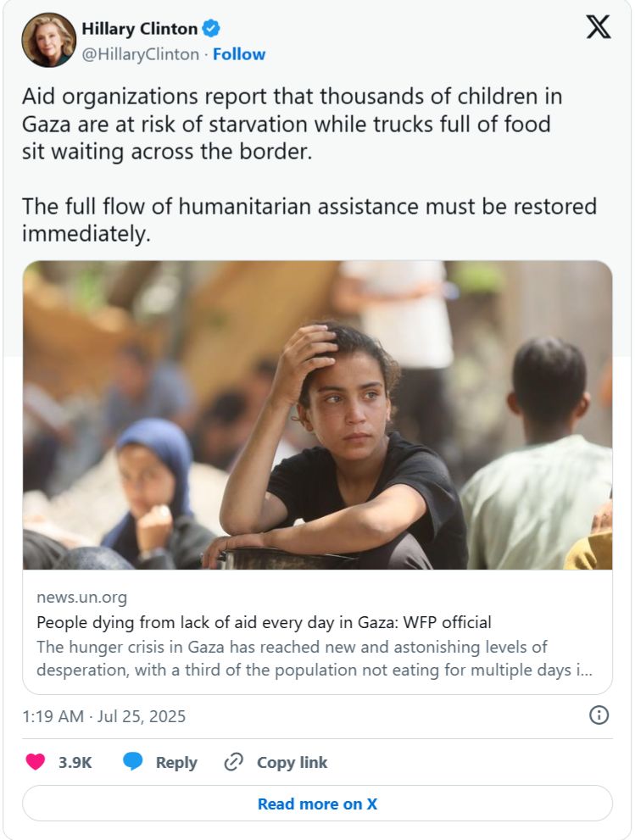
Task: Click the blue verified badge
Action: tap(212, 28)
